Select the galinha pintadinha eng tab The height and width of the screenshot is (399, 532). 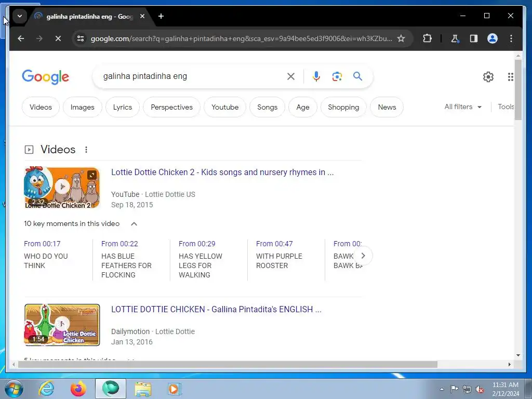tap(89, 16)
